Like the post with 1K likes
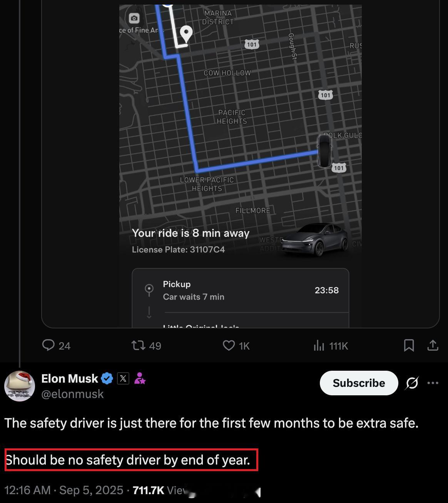 click(x=229, y=345)
